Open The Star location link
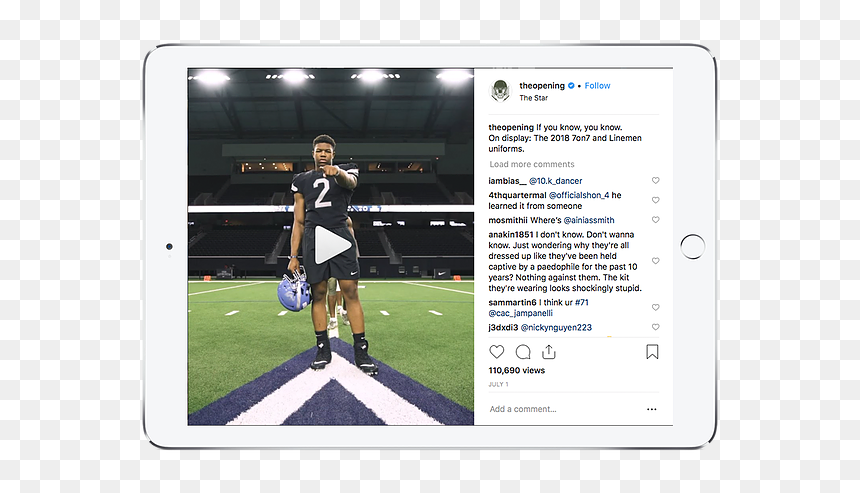Image resolution: width=860 pixels, height=493 pixels. [x=534, y=98]
